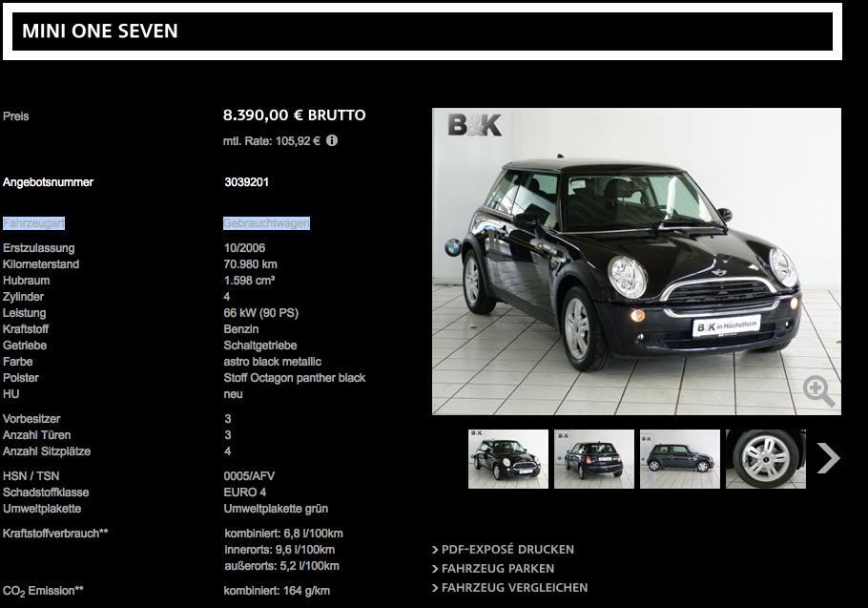
Task: Click the B&K logo on main photo
Action: pyautogui.click(x=474, y=125)
